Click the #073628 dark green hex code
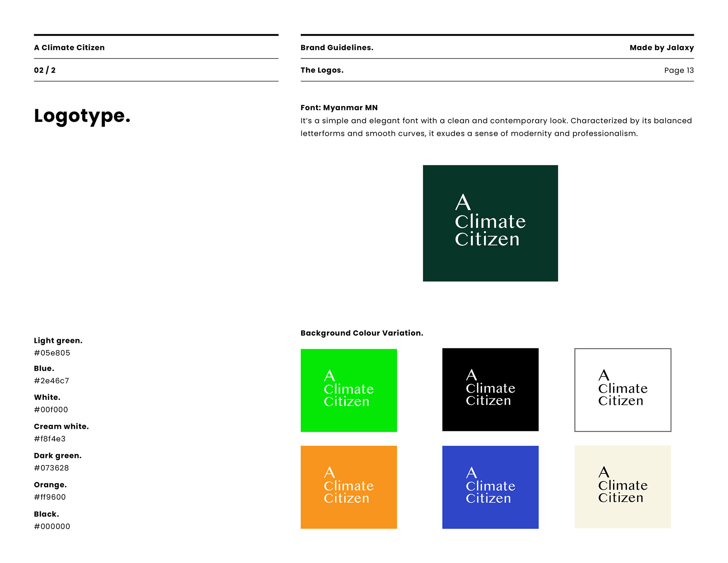Image resolution: width=728 pixels, height=563 pixels. [x=51, y=468]
